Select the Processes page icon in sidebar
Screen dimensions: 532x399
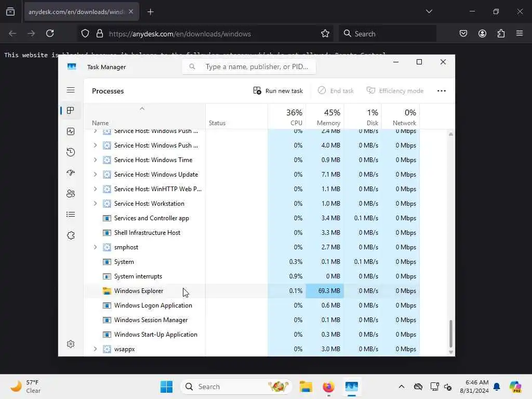pos(71,111)
